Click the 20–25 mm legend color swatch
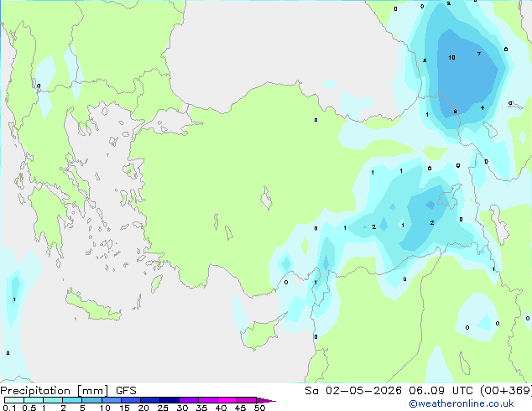The width and height of the screenshot is (532, 411). (x=149, y=400)
